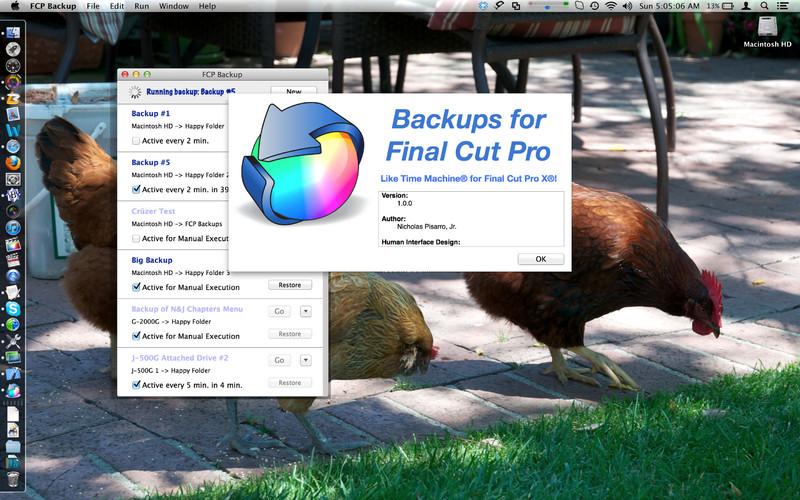Select the Backup #5 title
The width and height of the screenshot is (800, 500).
click(x=151, y=162)
